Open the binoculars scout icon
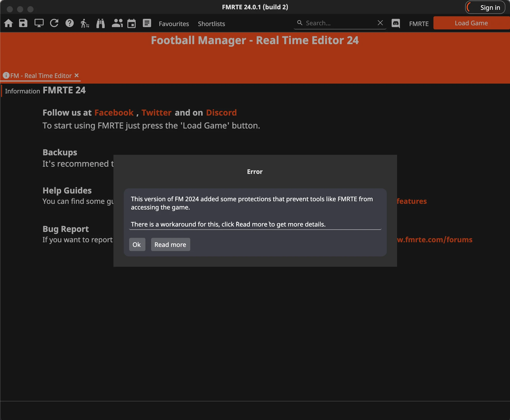Screen dimensions: 510x420 (x=101, y=23)
